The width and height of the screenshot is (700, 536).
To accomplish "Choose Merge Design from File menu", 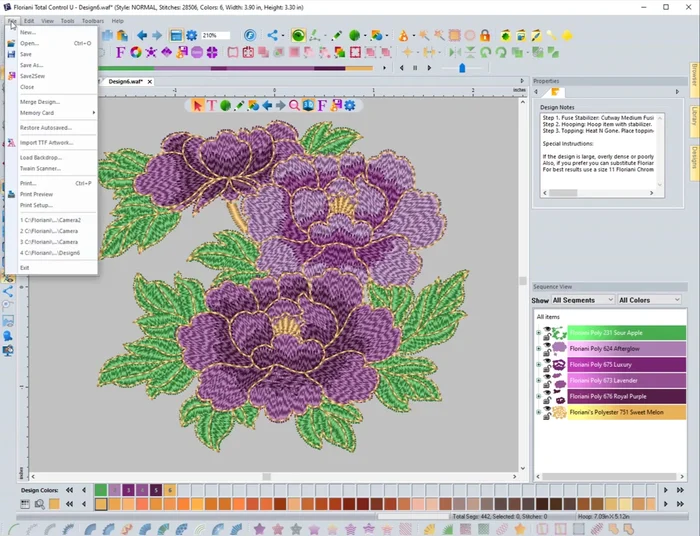I will click(x=40, y=101).
